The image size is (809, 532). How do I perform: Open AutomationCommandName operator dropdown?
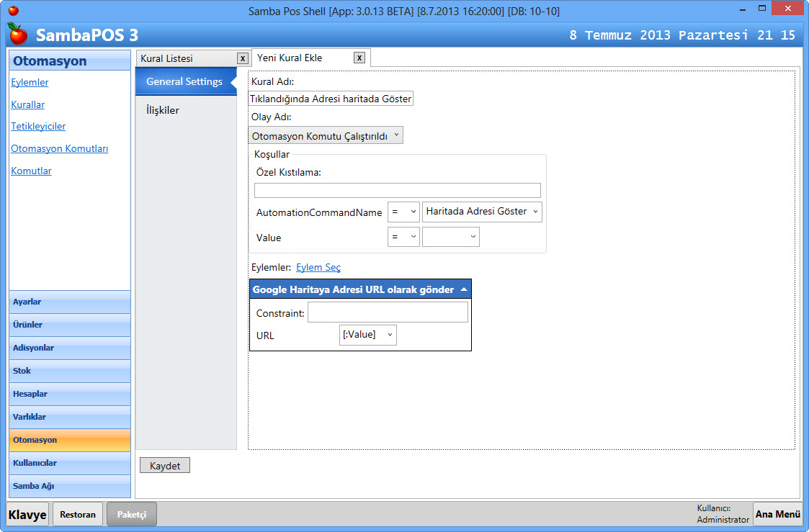403,212
